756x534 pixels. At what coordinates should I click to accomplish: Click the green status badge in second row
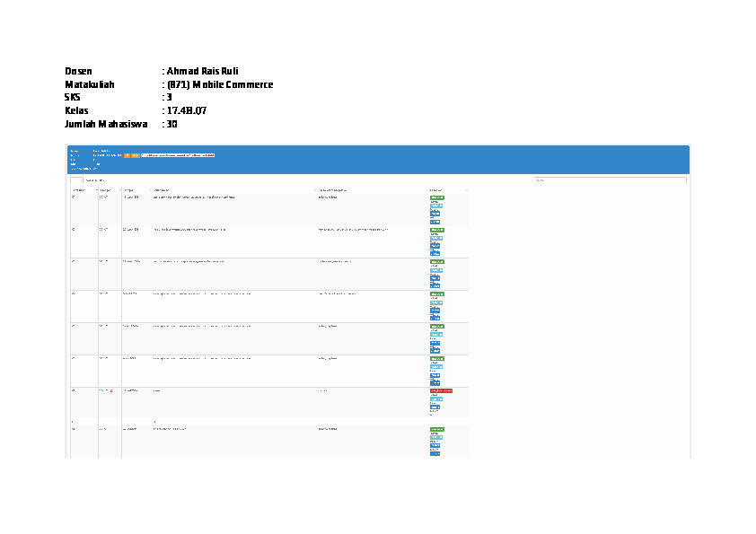pyautogui.click(x=437, y=230)
